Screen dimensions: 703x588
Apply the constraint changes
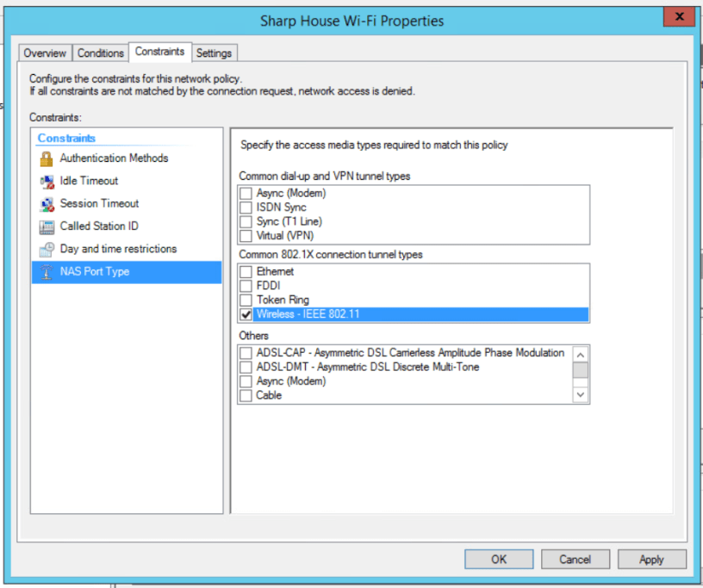[651, 559]
